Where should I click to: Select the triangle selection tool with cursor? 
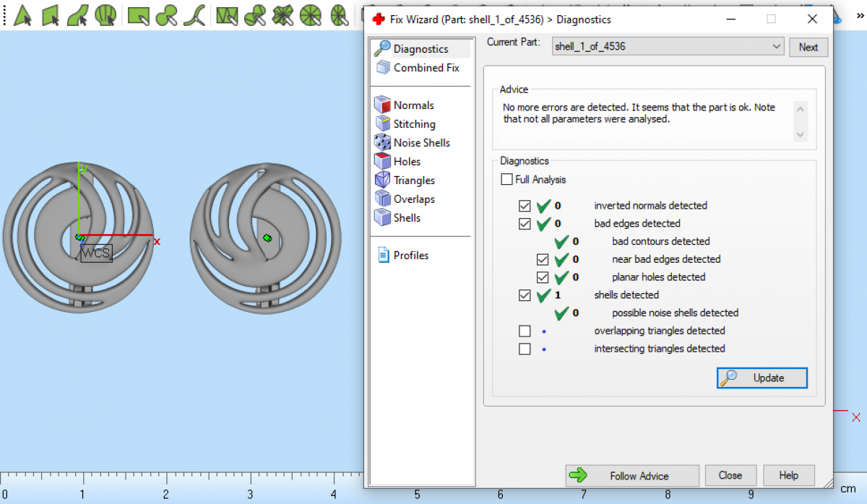pos(22,15)
